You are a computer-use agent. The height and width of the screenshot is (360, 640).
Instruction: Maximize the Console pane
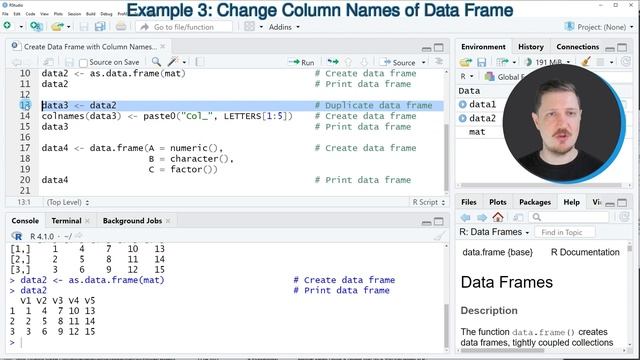coord(439,222)
